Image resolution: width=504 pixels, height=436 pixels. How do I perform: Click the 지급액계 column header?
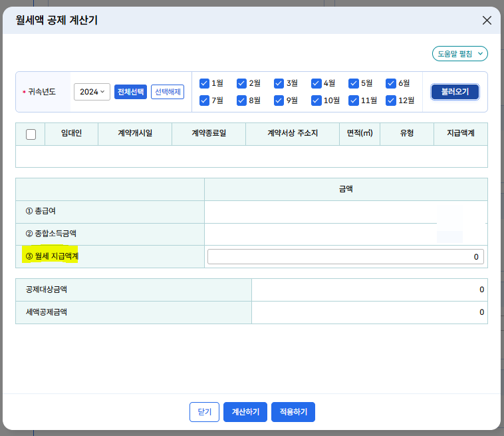pos(461,133)
